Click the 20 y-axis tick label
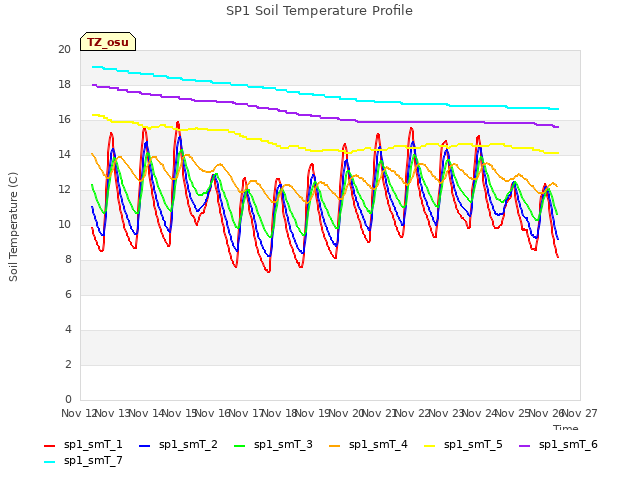The width and height of the screenshot is (640, 480). point(64,49)
